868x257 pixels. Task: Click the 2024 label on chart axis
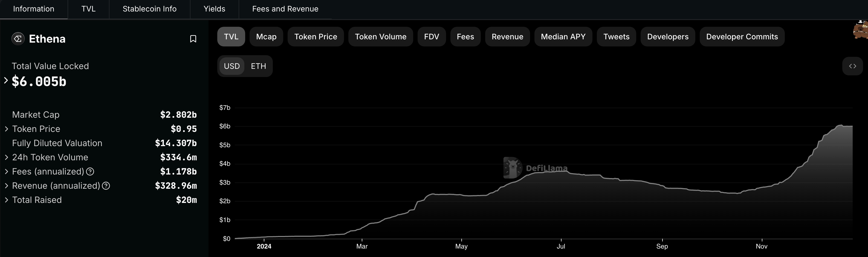[264, 246]
